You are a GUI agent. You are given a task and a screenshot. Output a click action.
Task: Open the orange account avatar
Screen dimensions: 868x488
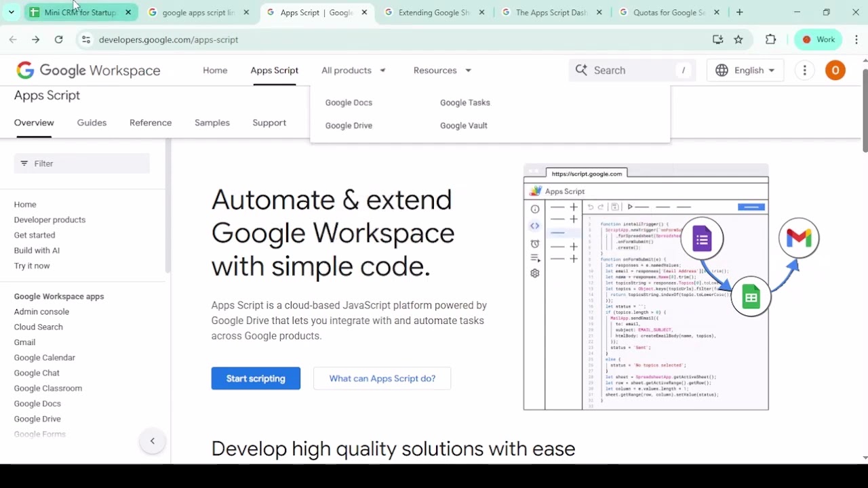[x=835, y=70]
